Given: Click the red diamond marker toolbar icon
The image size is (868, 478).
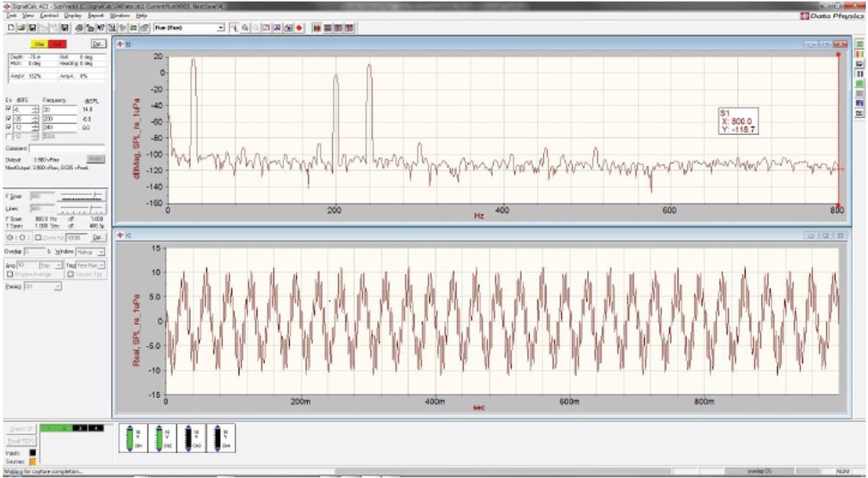Looking at the screenshot, I should click(299, 28).
